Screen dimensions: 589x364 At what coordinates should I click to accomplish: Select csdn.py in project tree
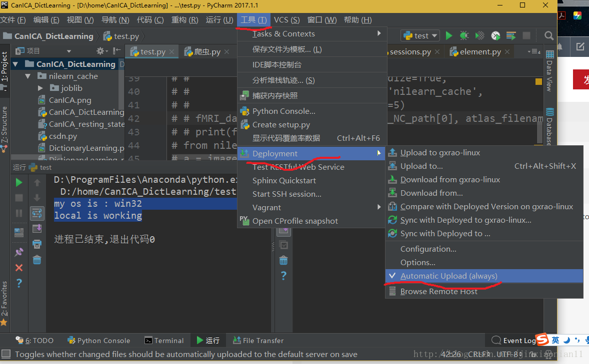(62, 136)
